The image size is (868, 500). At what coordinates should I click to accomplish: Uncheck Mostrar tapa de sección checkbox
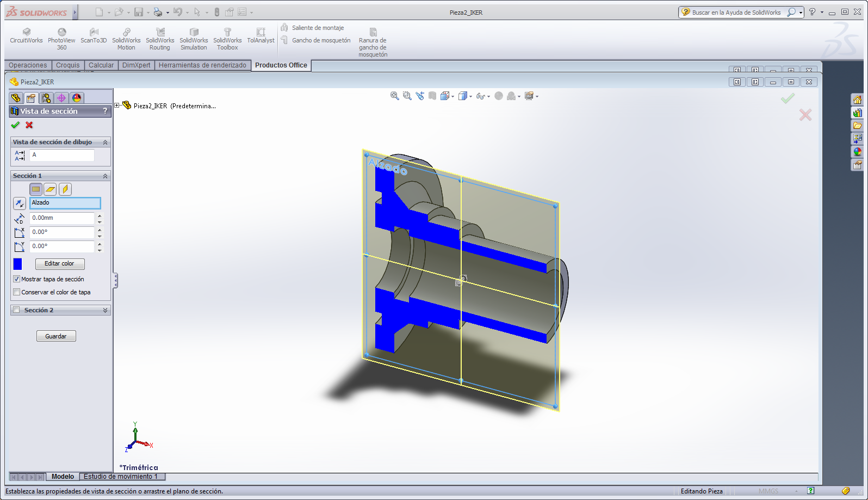[x=17, y=279]
